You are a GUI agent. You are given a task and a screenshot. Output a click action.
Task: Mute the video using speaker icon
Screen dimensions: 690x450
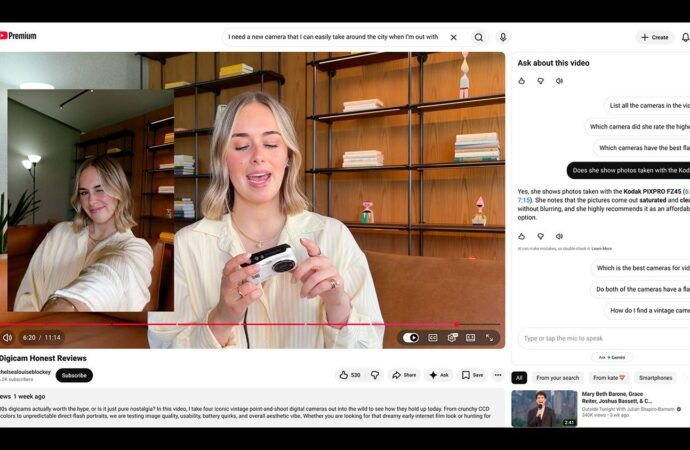tap(7, 337)
